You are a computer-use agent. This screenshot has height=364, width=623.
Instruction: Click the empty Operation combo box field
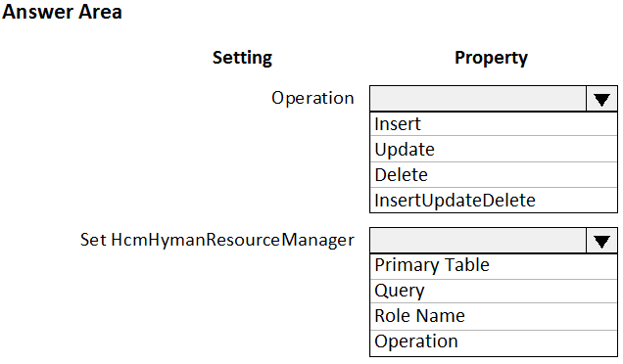(478, 99)
